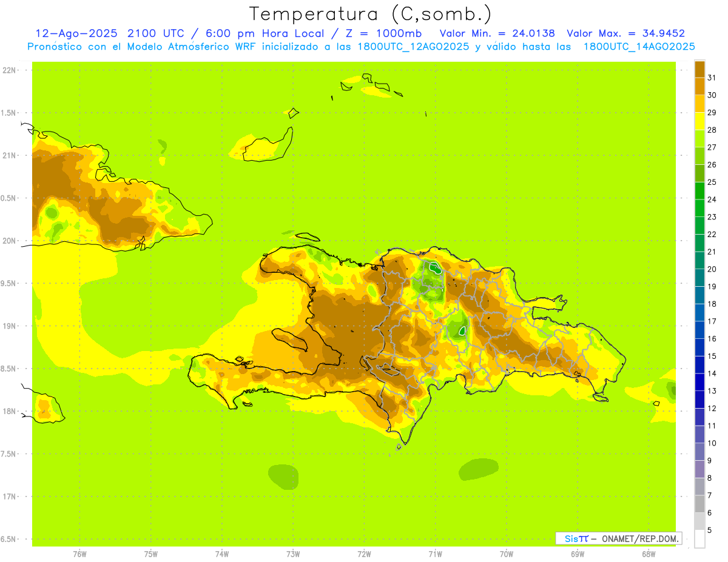Image resolution: width=728 pixels, height=562 pixels.
Task: Click the legend value '14'
Action: pyautogui.click(x=712, y=374)
